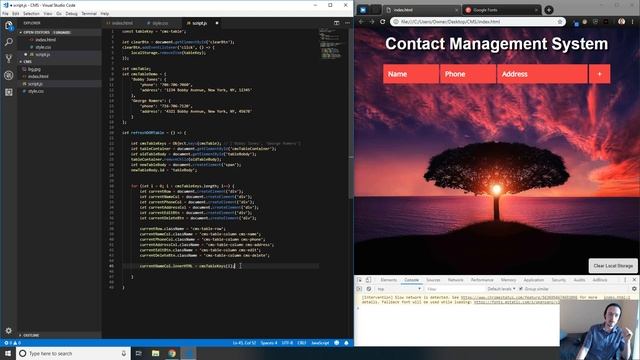
Task: Open the Network tab in DevTools
Action: tap(456, 280)
